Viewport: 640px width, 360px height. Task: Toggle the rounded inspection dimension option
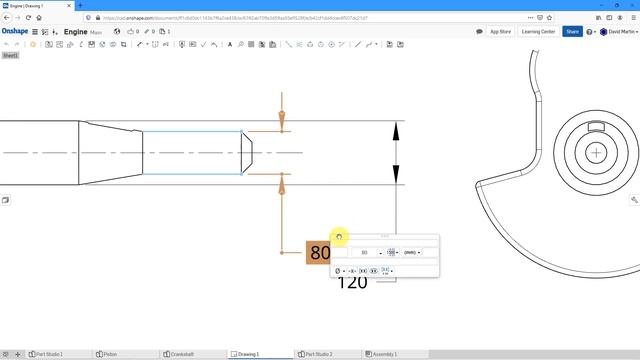(x=373, y=271)
